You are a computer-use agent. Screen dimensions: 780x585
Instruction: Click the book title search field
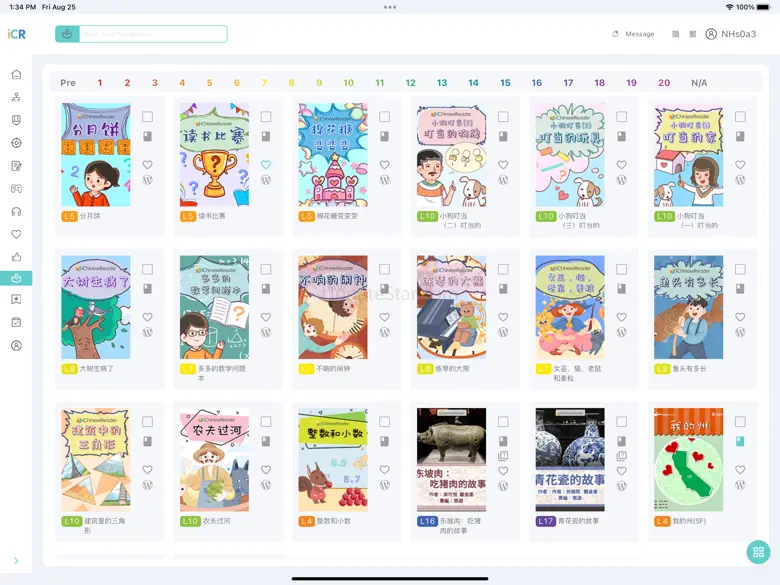coord(152,34)
